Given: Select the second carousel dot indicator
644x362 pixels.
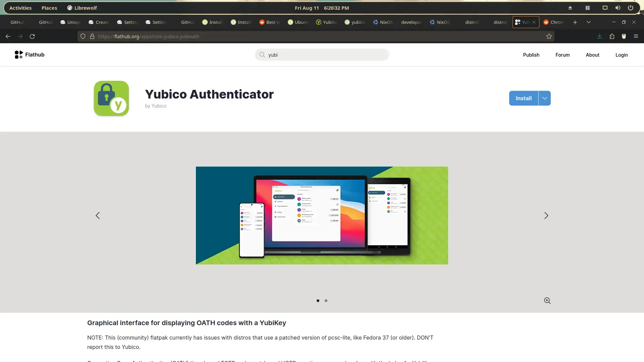Looking at the screenshot, I should [326, 301].
